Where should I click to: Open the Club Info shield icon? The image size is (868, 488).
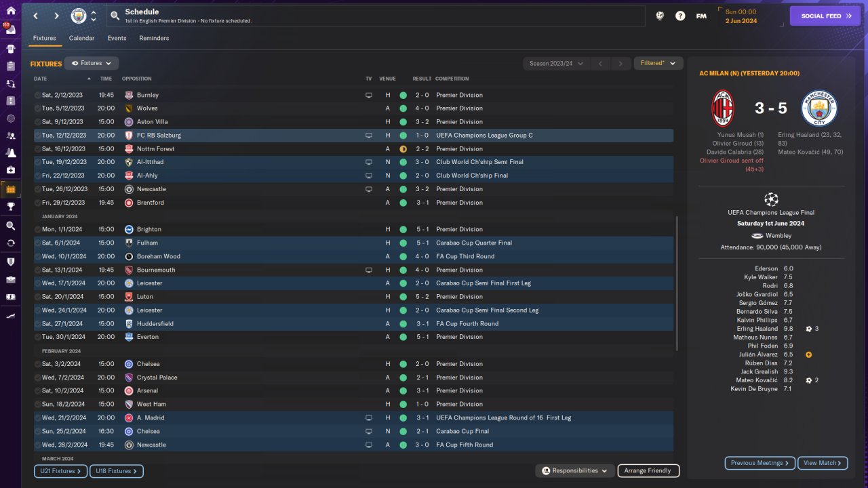[x=10, y=262]
